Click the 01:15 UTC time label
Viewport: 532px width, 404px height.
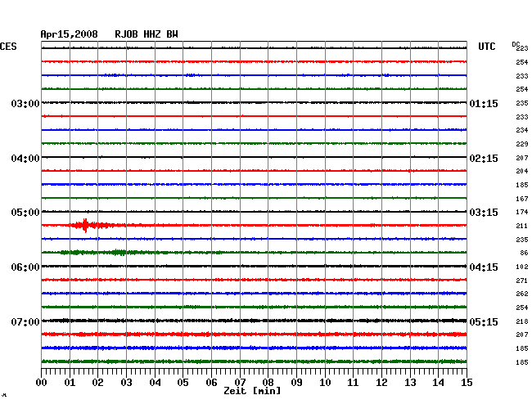point(484,104)
